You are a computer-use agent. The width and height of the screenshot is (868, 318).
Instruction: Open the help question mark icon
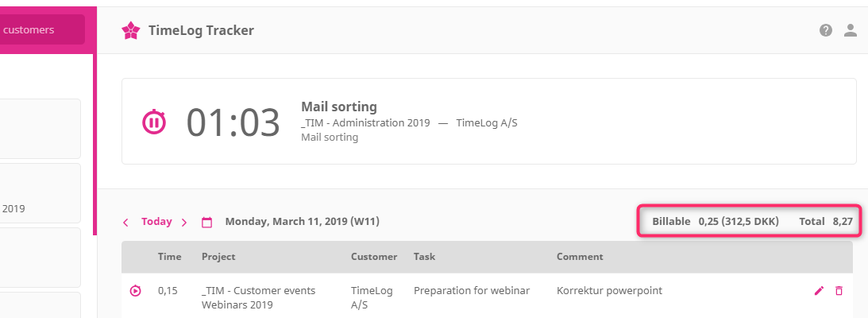pyautogui.click(x=826, y=30)
